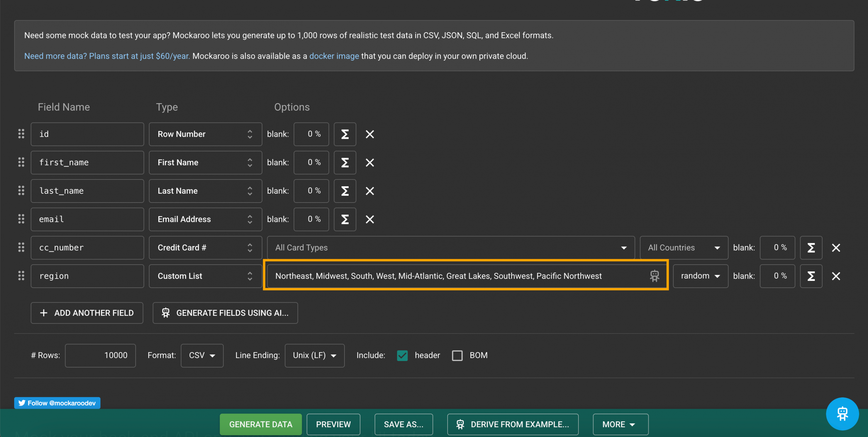Edit blank percentage for email field

pyautogui.click(x=311, y=219)
